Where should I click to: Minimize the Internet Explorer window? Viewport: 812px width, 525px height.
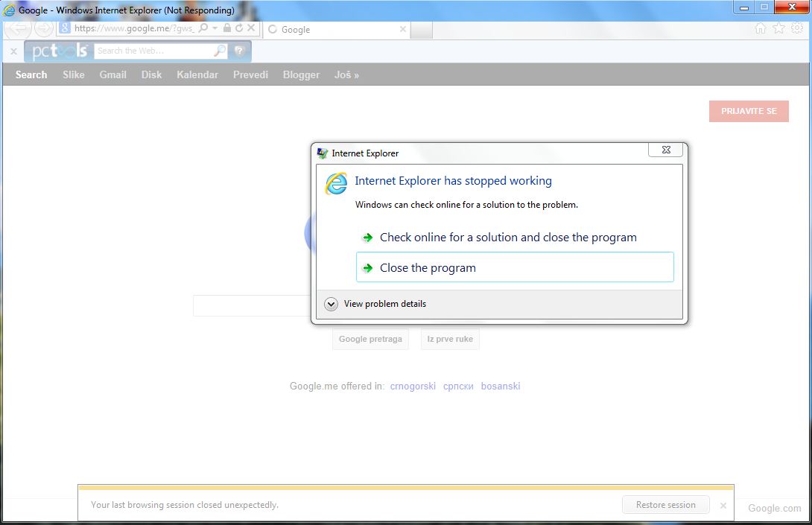(744, 7)
